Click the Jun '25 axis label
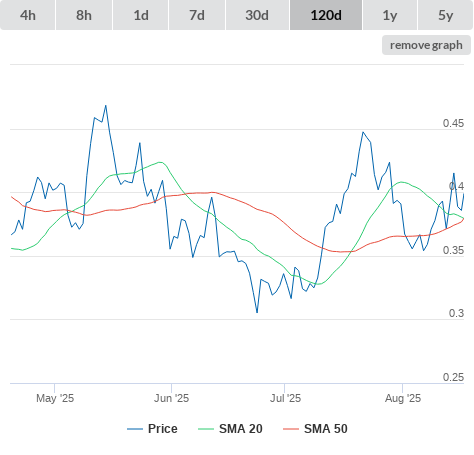This screenshot has height=455, width=474. pyautogui.click(x=171, y=398)
